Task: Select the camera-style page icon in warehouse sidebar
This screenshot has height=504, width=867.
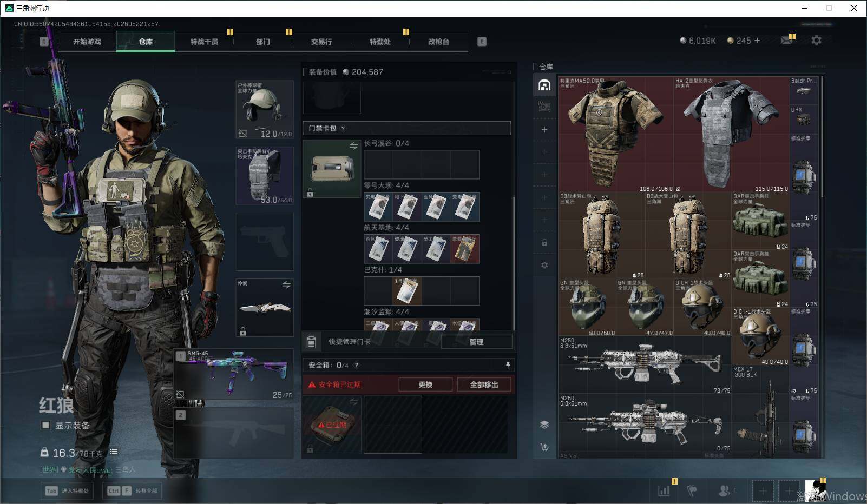Action: (x=544, y=107)
